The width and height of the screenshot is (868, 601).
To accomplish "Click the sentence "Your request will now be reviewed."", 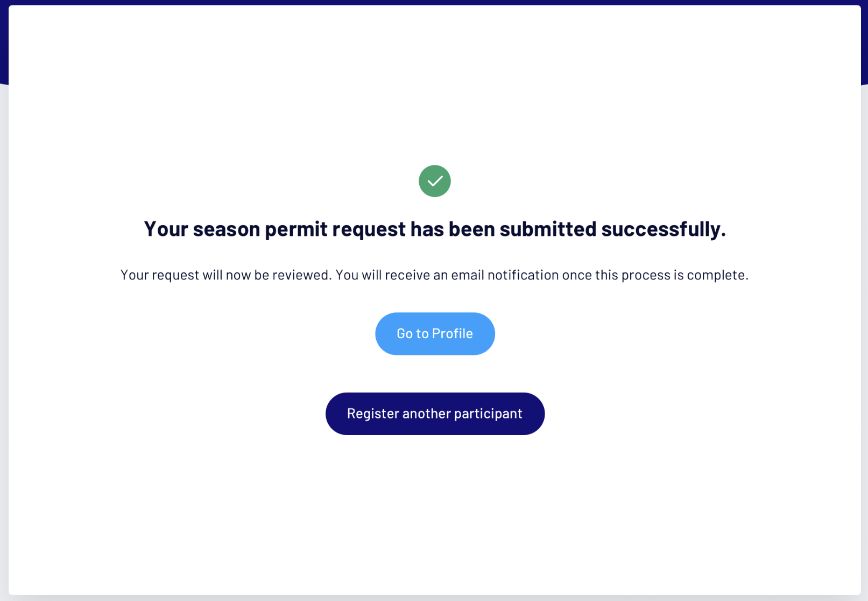I will [x=225, y=275].
